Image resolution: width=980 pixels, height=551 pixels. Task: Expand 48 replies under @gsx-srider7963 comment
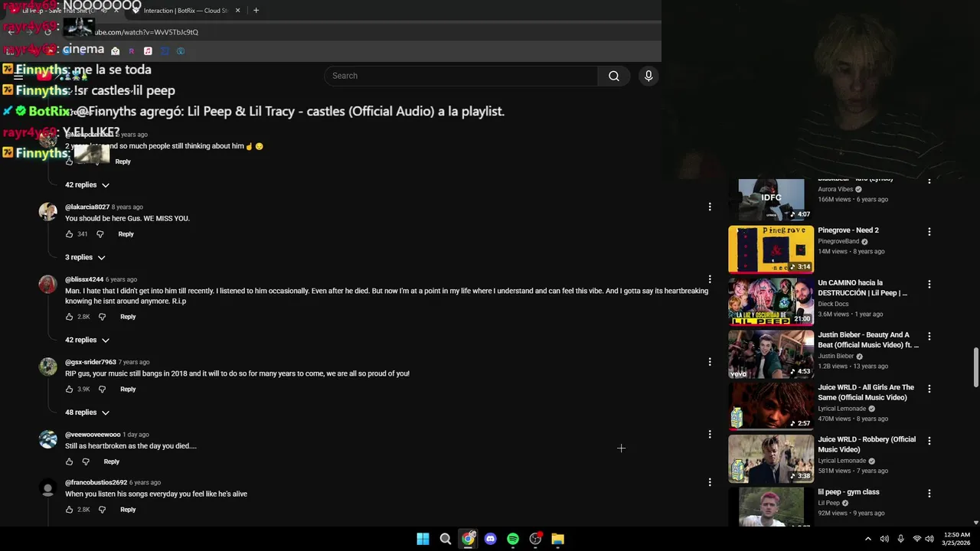click(x=87, y=412)
